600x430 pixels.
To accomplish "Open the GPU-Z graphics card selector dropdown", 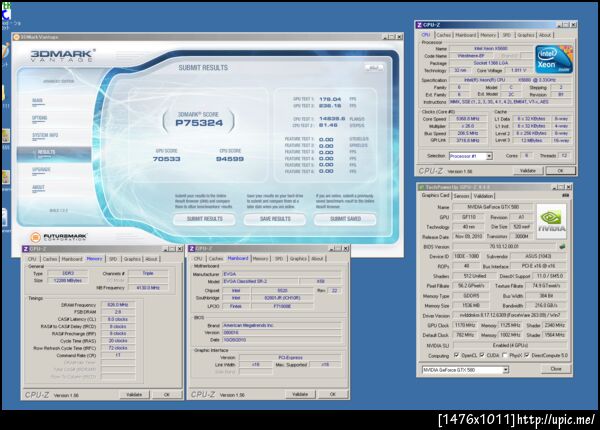I will point(505,370).
